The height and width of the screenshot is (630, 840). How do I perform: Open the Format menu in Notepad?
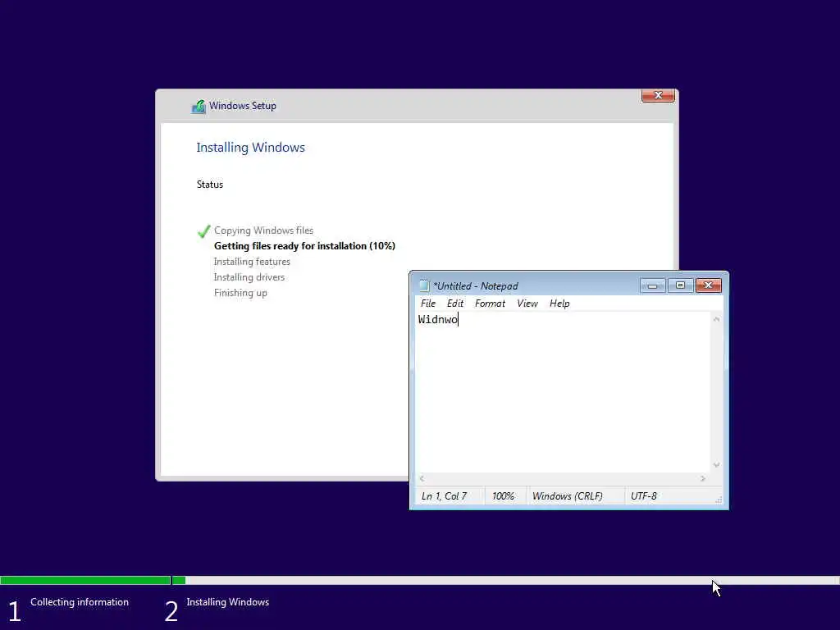coord(490,304)
